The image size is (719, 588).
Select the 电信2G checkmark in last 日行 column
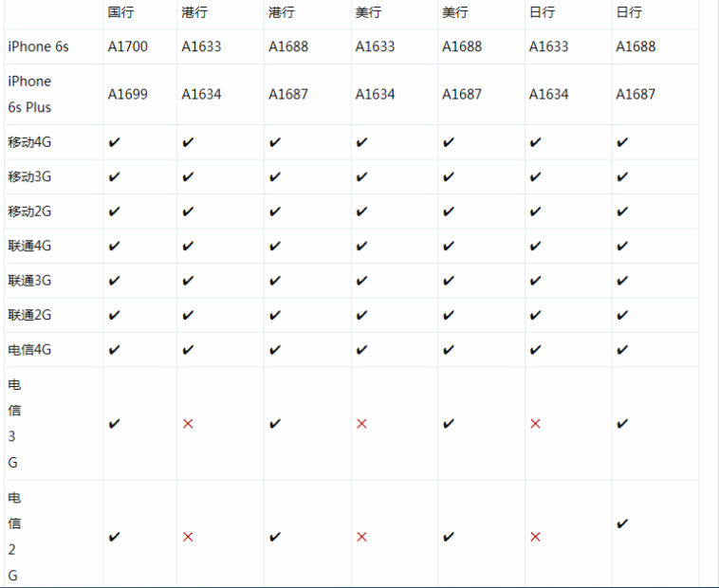[622, 524]
